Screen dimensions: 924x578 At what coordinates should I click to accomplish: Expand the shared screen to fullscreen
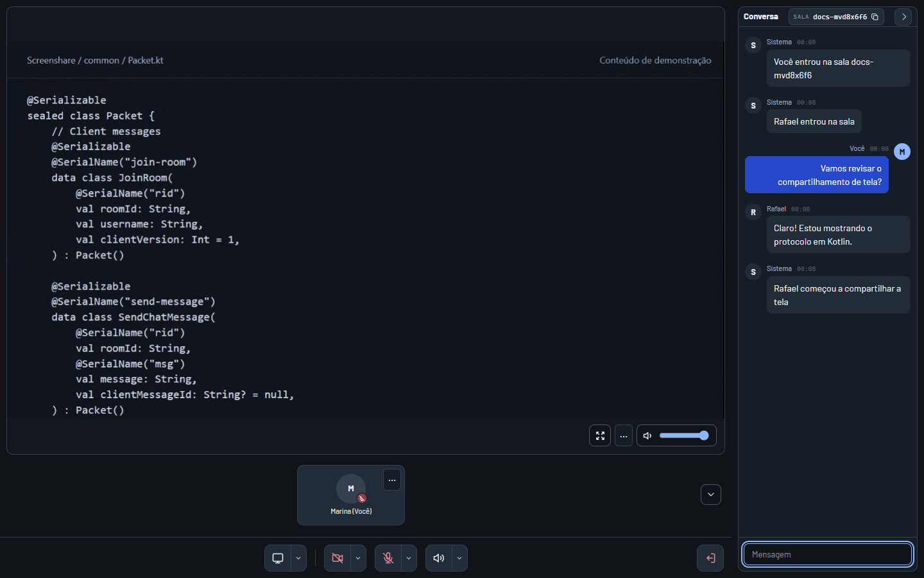[600, 435]
